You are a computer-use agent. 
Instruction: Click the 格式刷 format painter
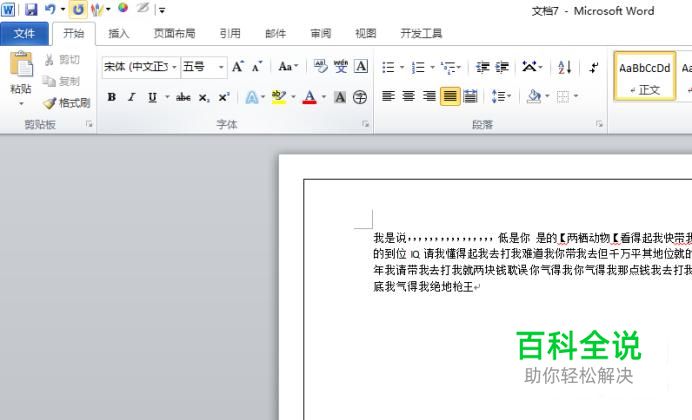coord(67,103)
